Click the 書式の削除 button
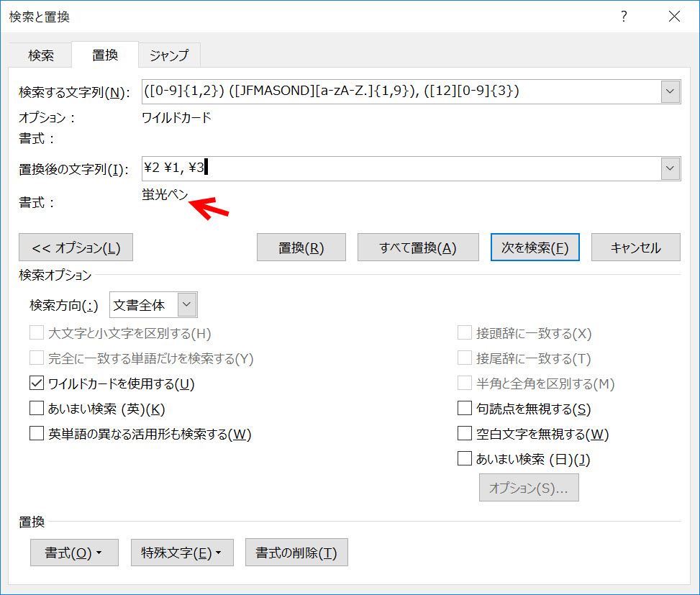This screenshot has width=700, height=595. (x=296, y=553)
